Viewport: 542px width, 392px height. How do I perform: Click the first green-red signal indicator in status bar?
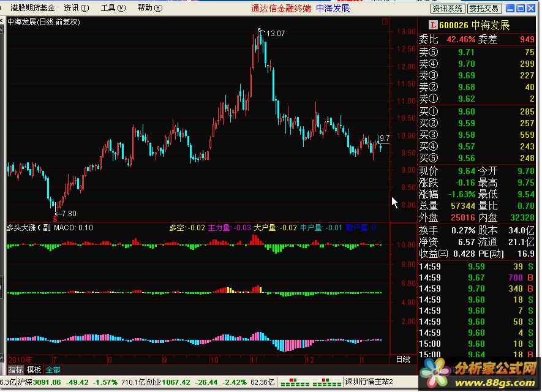295,382
